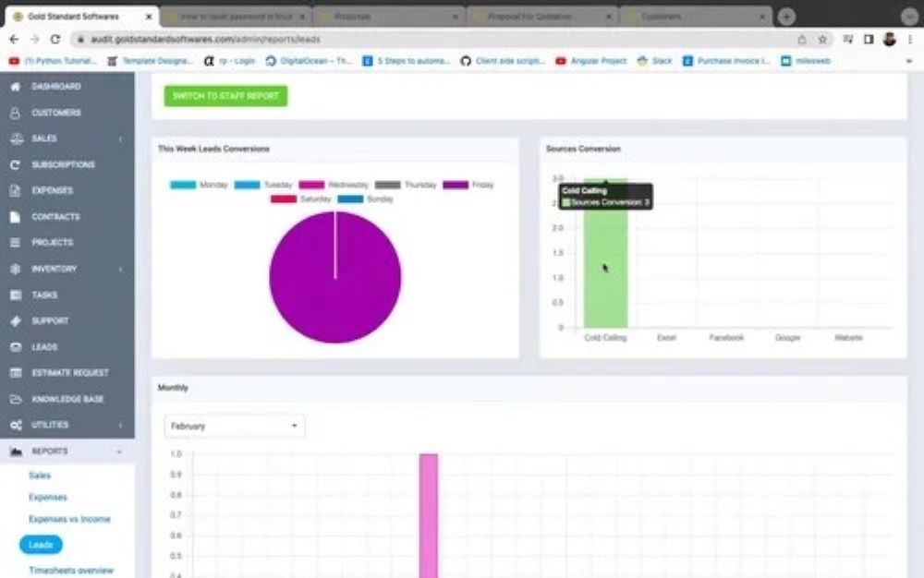The width and height of the screenshot is (924, 578).
Task: Open the Timesheets overview report link
Action: 70,570
